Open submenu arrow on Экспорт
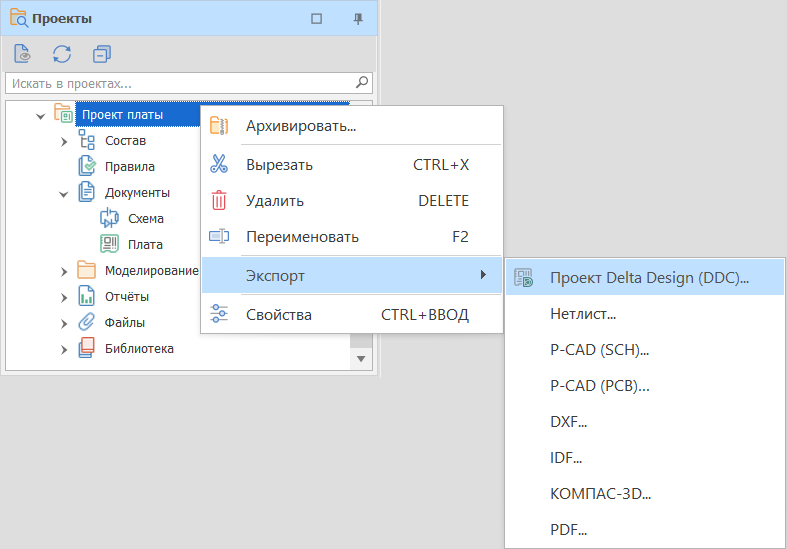Image resolution: width=787 pixels, height=549 pixels. (483, 274)
